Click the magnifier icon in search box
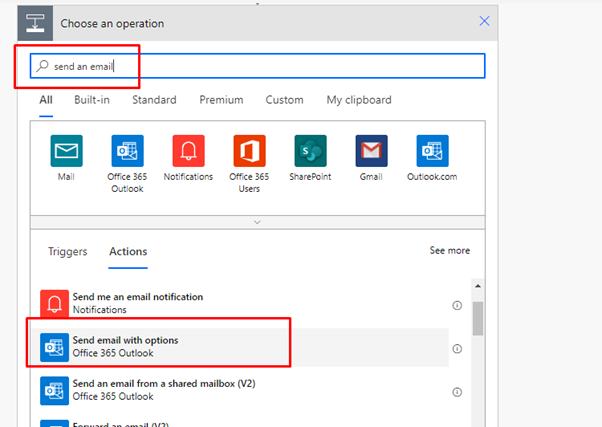Screen dimensions: 602x427 (x=42, y=66)
